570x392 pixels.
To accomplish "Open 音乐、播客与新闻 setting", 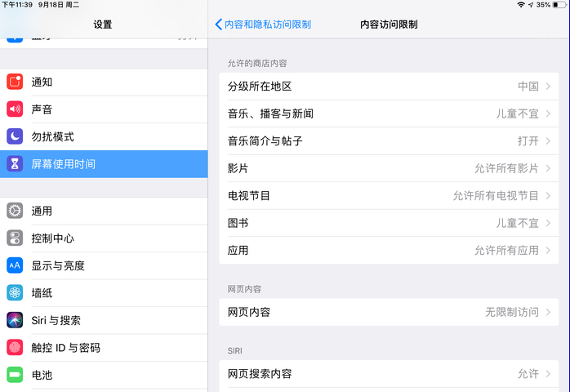I will [x=389, y=114].
